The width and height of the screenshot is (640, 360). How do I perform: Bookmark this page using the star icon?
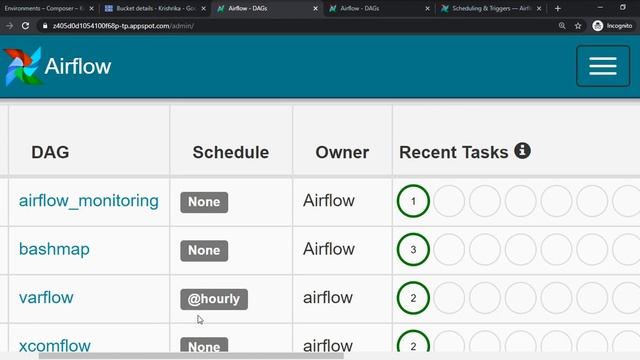pyautogui.click(x=578, y=26)
